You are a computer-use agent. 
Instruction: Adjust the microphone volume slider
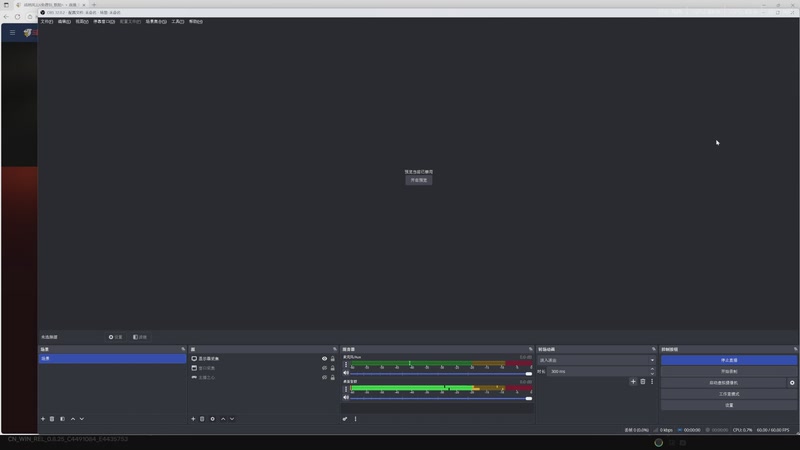point(441,373)
